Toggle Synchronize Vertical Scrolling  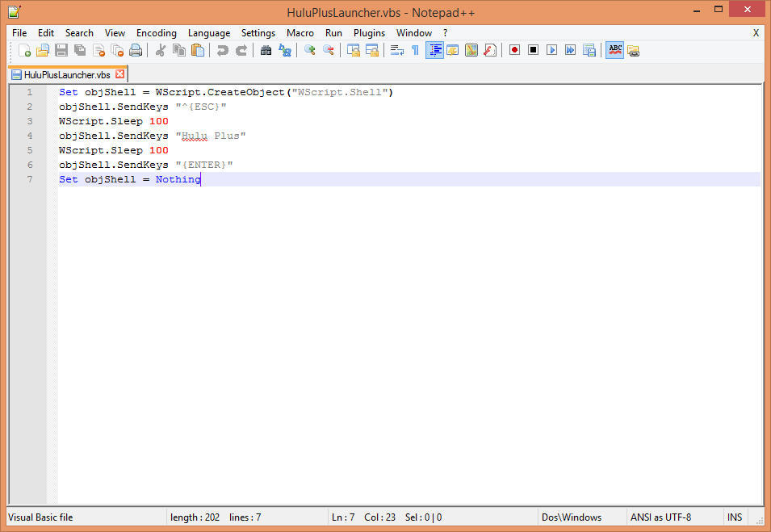coord(354,50)
